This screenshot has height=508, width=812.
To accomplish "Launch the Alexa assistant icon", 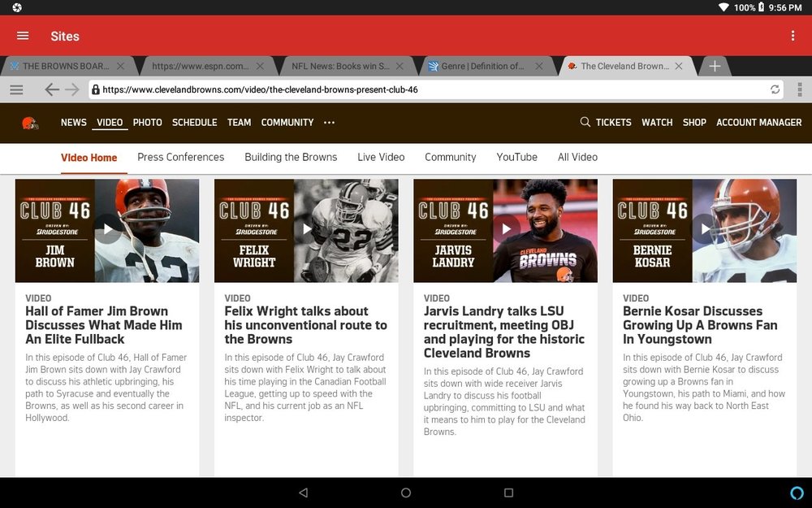I will coord(797,493).
